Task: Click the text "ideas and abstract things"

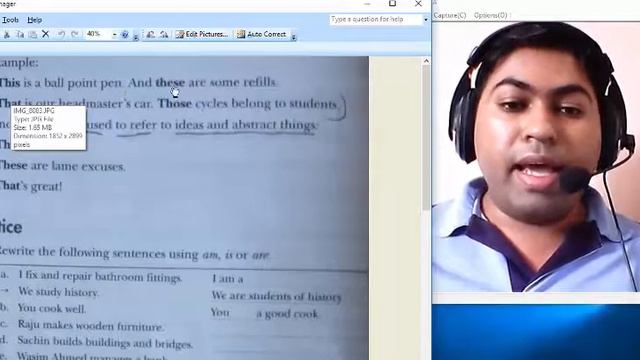Action: coord(245,124)
